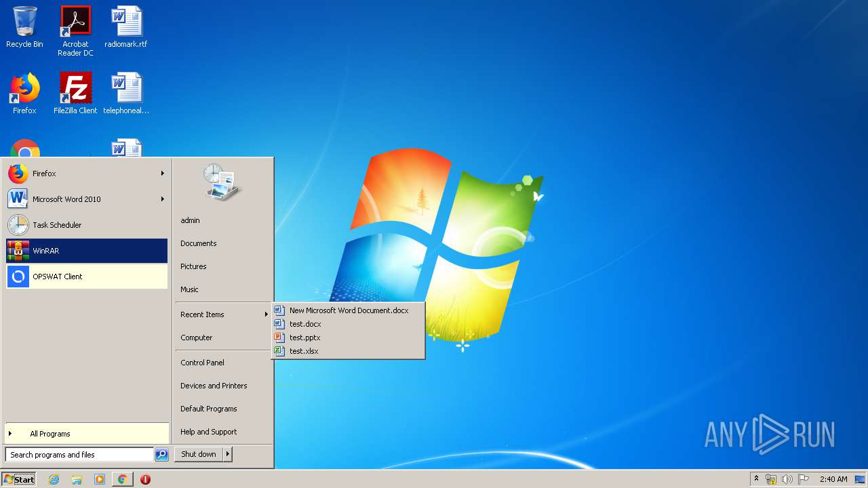Launch WinRAR from Start menu label
This screenshot has width=868, height=488.
[x=45, y=251]
